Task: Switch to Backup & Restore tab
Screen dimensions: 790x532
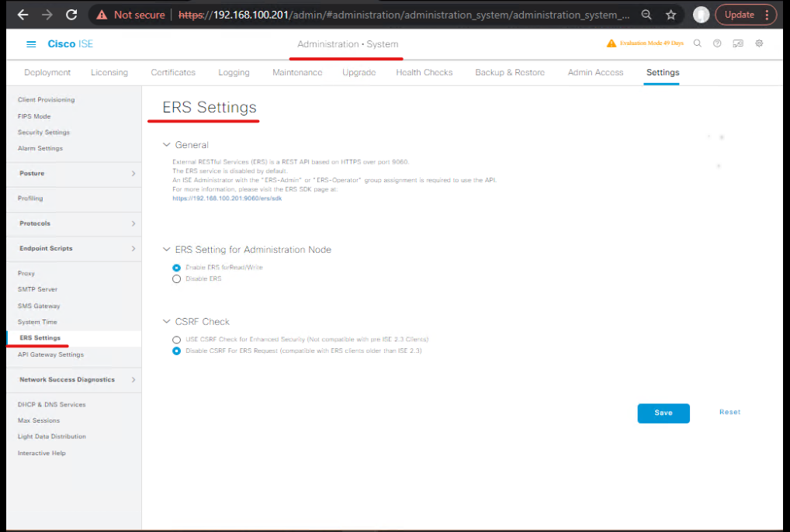Action: [x=510, y=72]
